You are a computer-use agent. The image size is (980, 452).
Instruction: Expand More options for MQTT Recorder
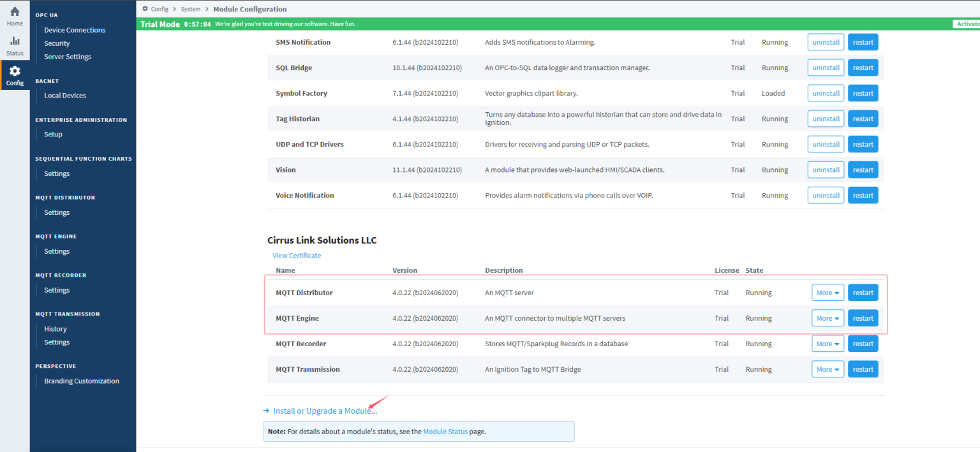tap(828, 343)
